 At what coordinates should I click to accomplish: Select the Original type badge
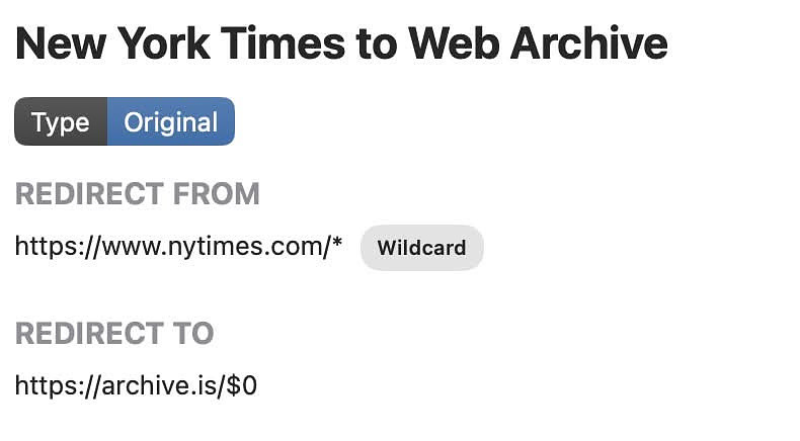pos(171,121)
